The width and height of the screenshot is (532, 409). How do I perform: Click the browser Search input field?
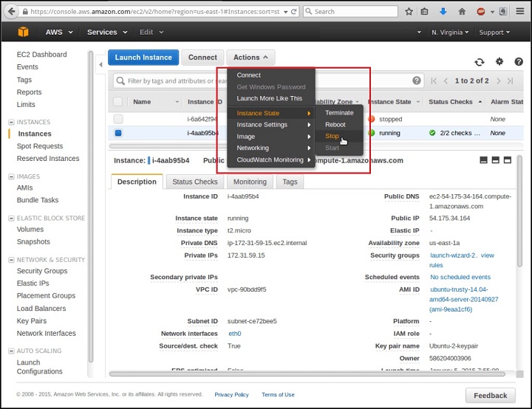(350, 12)
